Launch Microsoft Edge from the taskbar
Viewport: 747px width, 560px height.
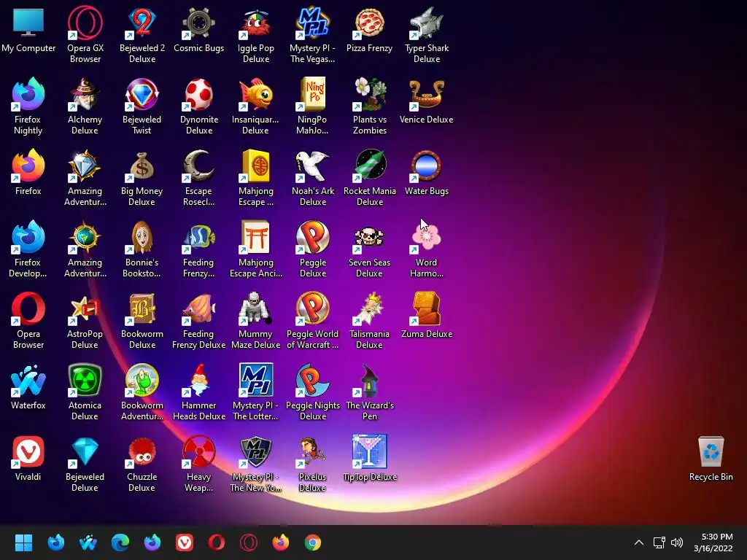pos(120,542)
